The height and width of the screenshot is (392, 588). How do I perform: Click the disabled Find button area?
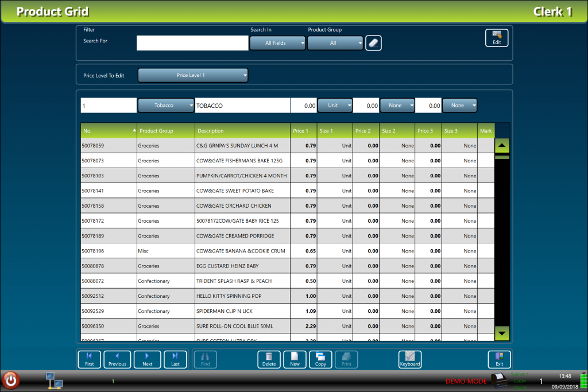click(205, 359)
